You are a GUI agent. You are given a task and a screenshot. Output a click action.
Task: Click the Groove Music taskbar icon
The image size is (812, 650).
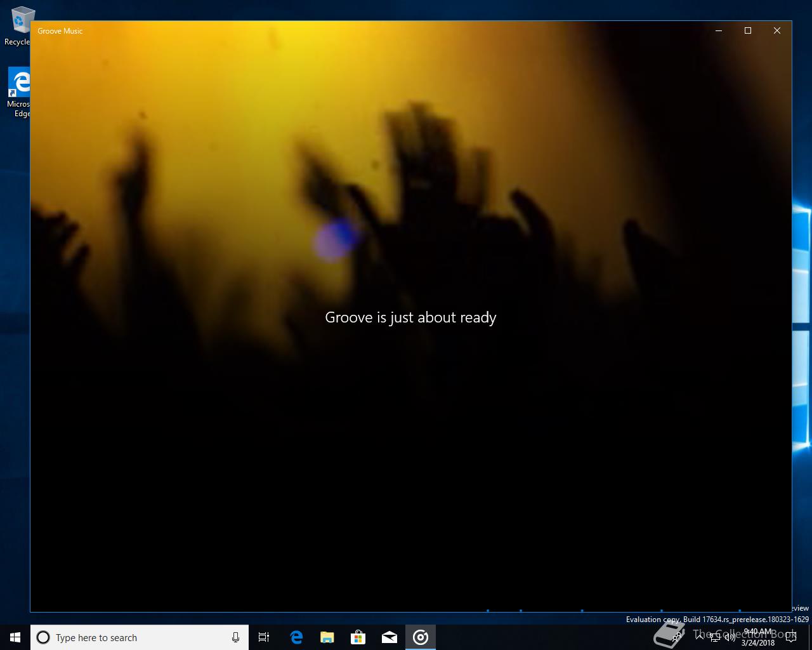point(421,637)
